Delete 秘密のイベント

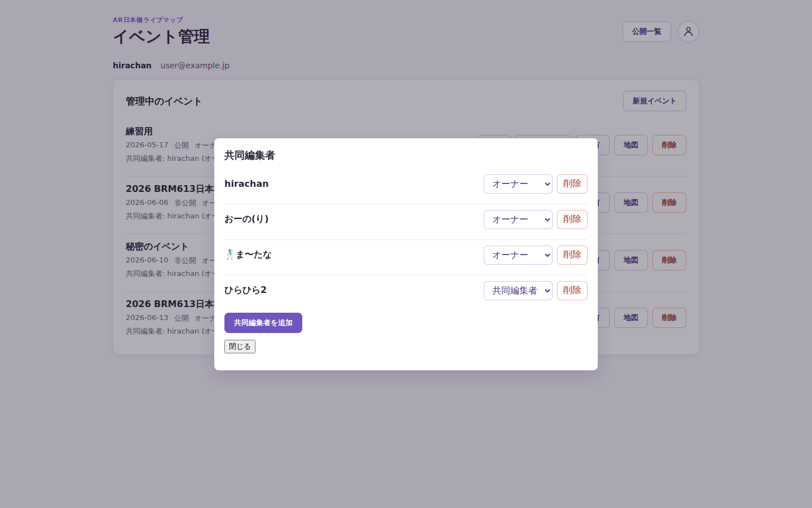[669, 260]
